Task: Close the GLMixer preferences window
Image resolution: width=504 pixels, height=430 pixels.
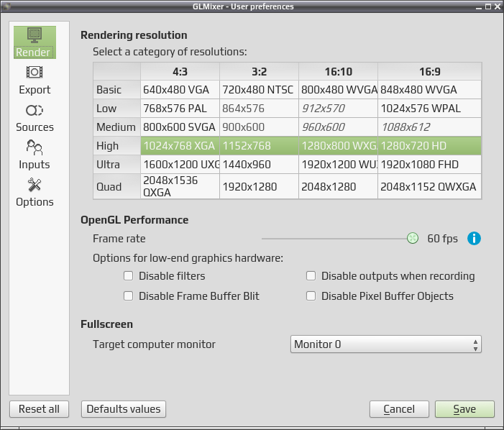Action: pyautogui.click(x=498, y=6)
